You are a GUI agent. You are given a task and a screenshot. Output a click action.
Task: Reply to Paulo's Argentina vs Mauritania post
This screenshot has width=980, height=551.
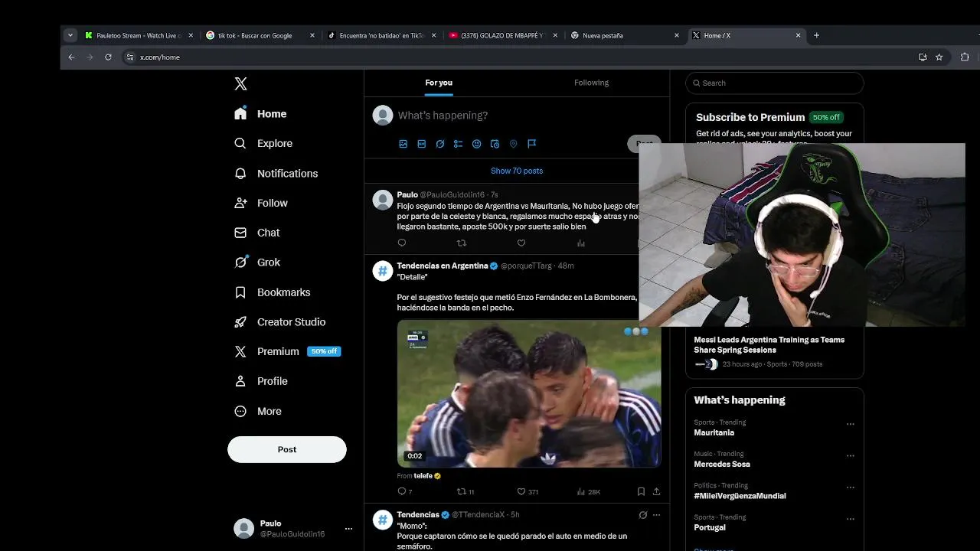402,243
